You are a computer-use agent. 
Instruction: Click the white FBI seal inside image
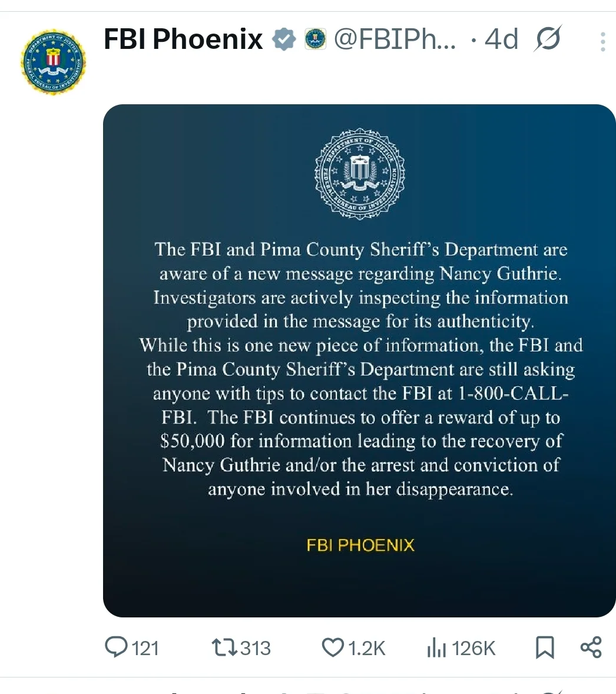[359, 174]
